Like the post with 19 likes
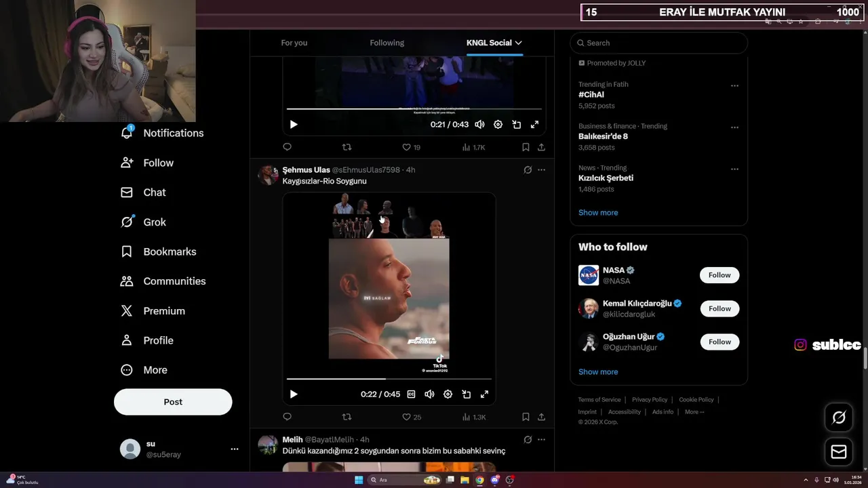 pos(411,147)
